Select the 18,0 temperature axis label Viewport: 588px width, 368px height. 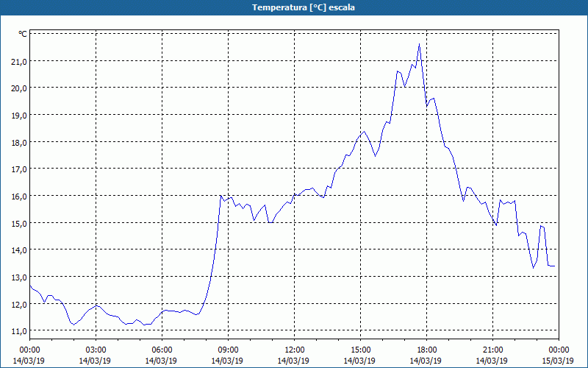[x=20, y=142]
